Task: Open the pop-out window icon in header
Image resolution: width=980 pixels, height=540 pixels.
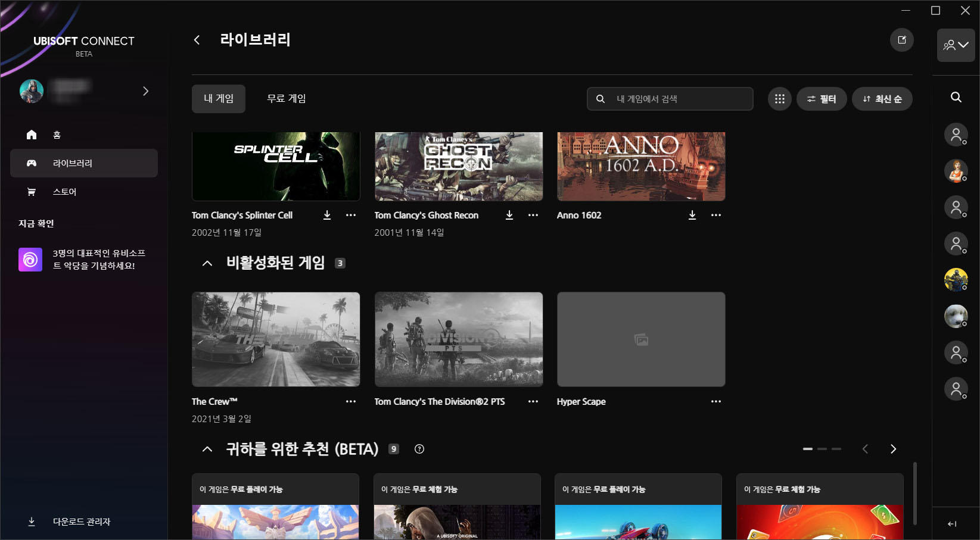Action: tap(901, 40)
